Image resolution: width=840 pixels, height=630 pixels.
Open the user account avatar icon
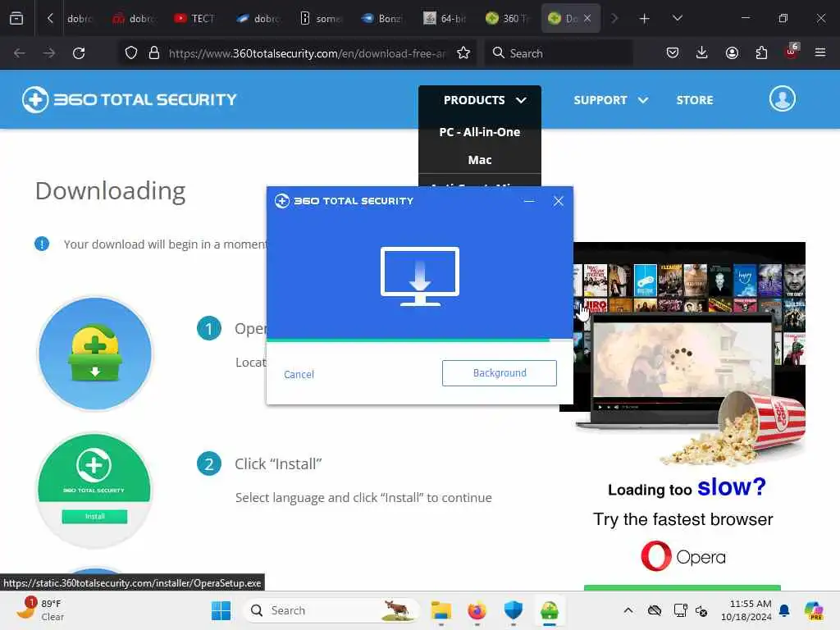[782, 99]
